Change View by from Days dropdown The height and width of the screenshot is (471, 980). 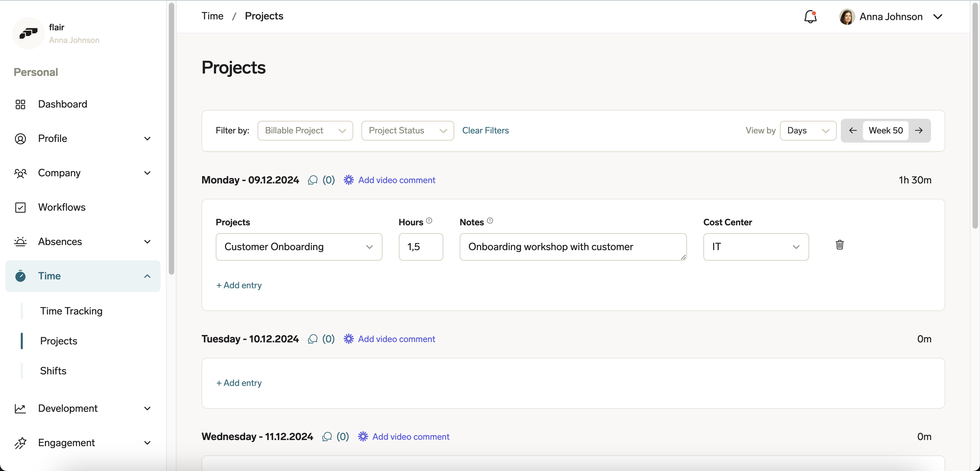pos(808,130)
